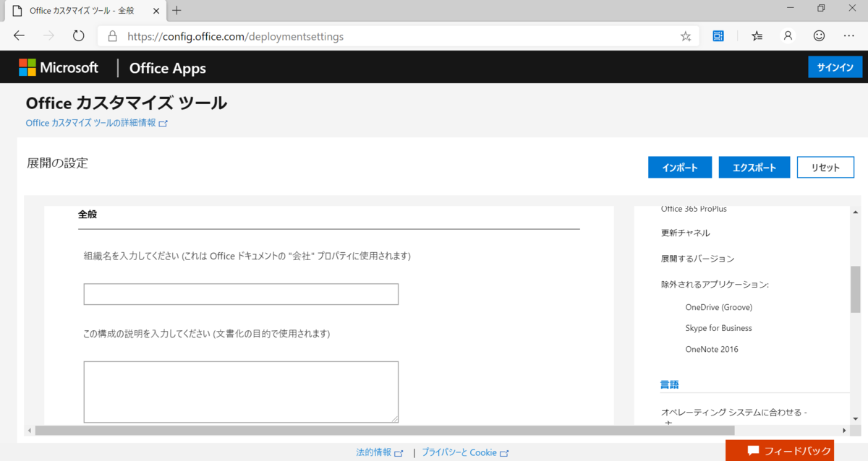Click the 展開の設定 heading
This screenshot has width=868, height=461.
57,163
